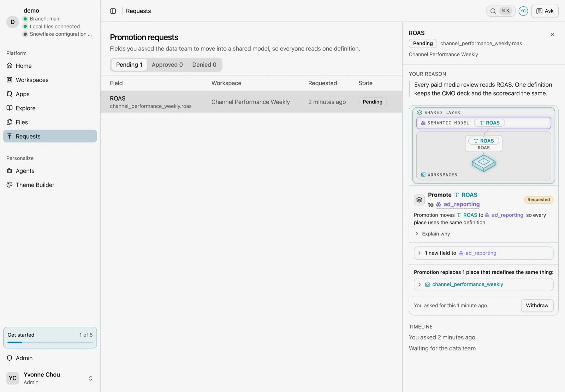Close the ROAS detail panel
The image size is (565, 392).
[x=552, y=35]
